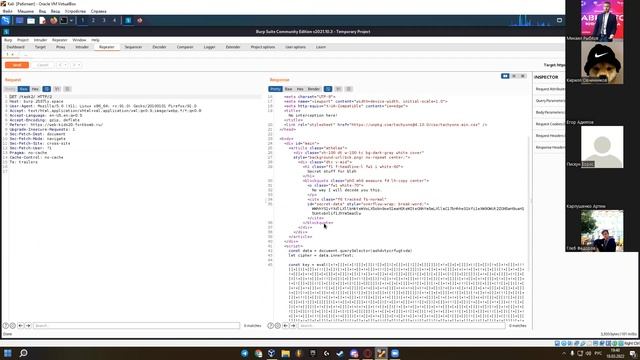Viewport: 640px width, 360px height.
Task: Open the Repeater menu
Action: coord(60,40)
